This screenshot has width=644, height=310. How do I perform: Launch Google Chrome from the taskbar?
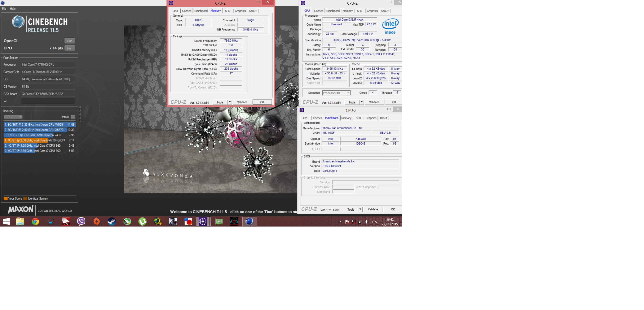(x=35, y=221)
